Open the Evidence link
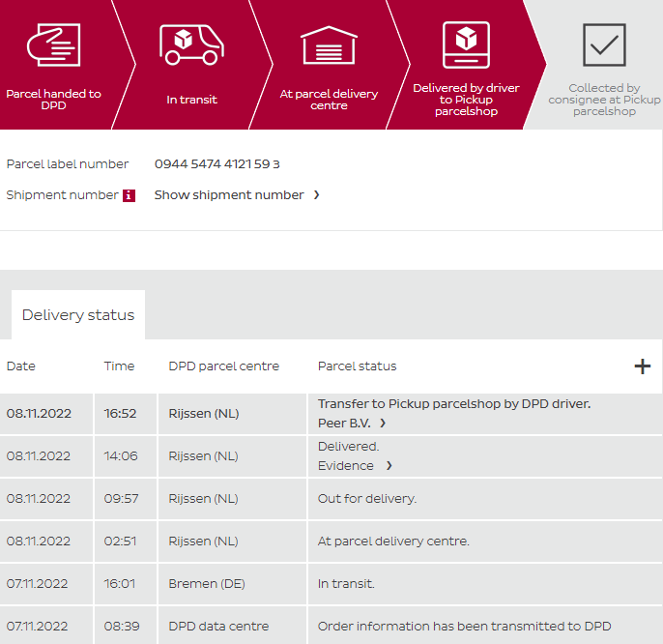663x644 pixels. pyautogui.click(x=345, y=466)
